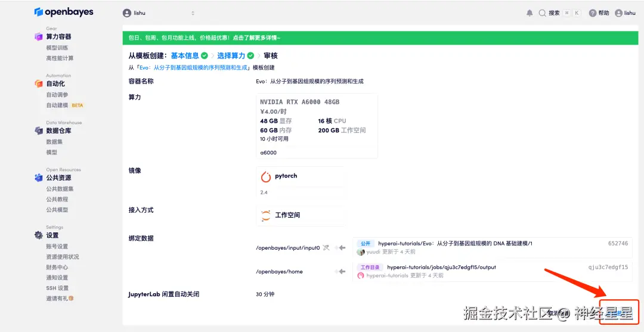The height and width of the screenshot is (332, 644).
Task: Click the 设置 gear icon
Action: click(x=39, y=235)
